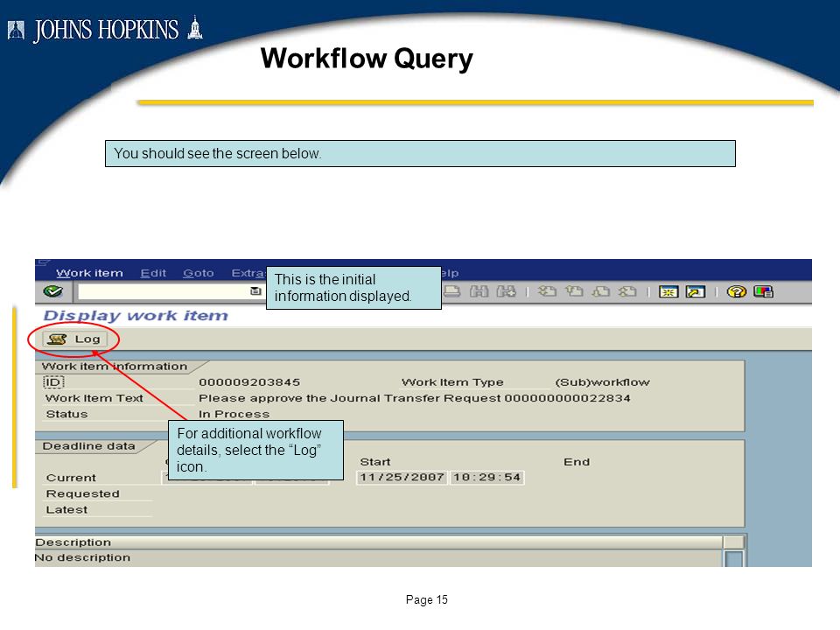The height and width of the screenshot is (630, 840).
Task: Click the Latest deadline row label
Action: click(x=66, y=510)
